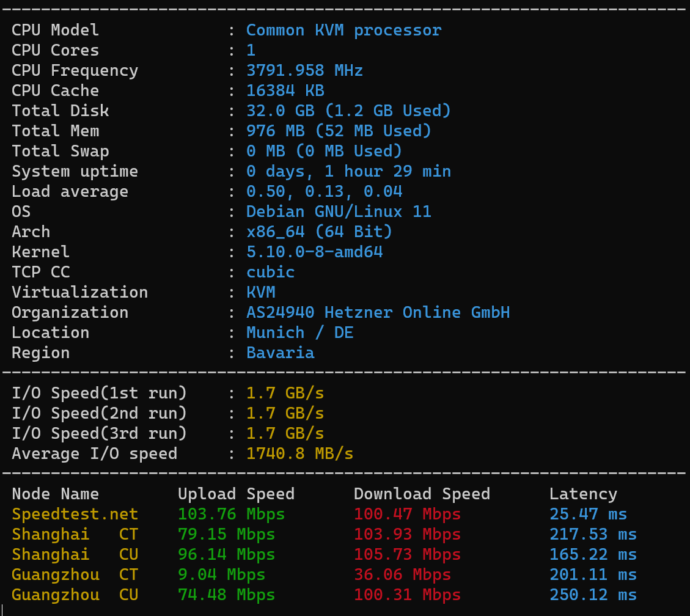Image resolution: width=690 pixels, height=616 pixels.
Task: Click the TCP CC value cubic
Action: pos(270,272)
